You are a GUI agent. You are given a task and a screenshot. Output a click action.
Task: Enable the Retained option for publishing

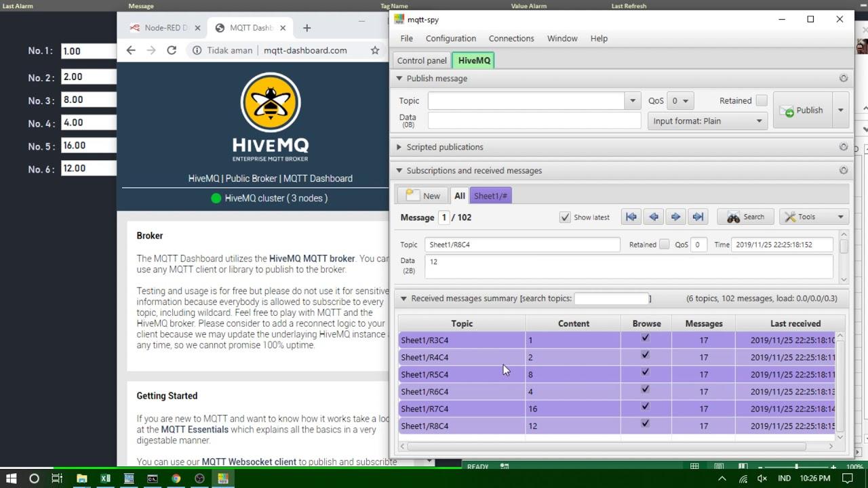click(762, 100)
